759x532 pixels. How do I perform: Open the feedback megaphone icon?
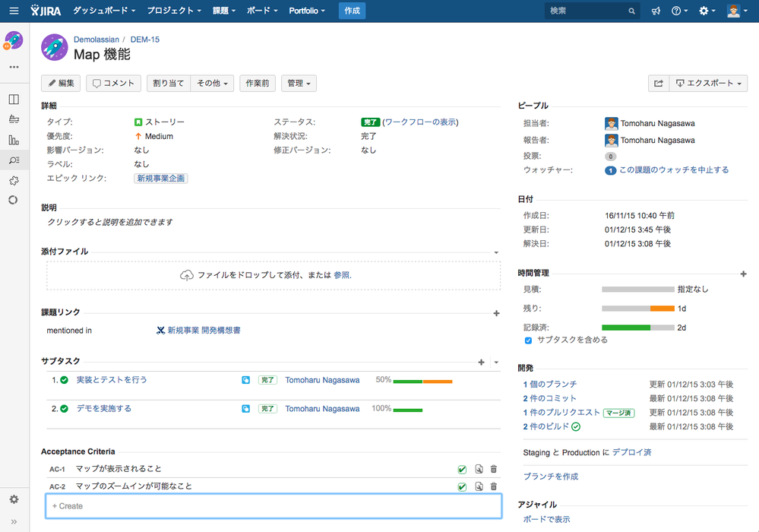click(x=656, y=11)
